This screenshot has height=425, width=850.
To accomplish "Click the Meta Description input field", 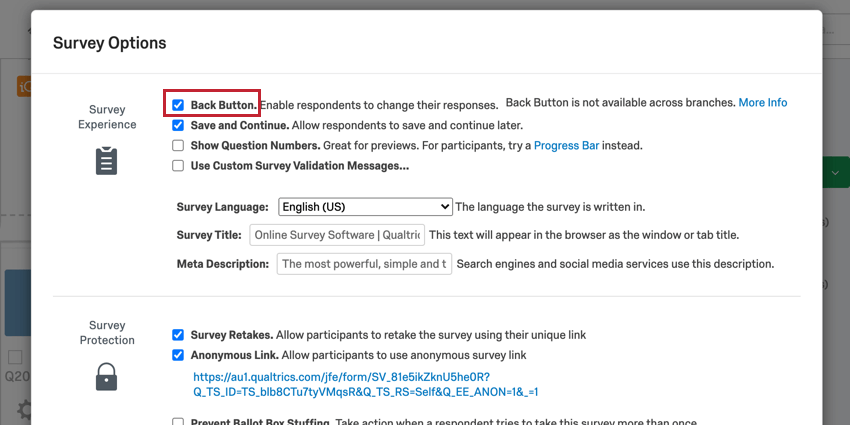I will pos(364,264).
